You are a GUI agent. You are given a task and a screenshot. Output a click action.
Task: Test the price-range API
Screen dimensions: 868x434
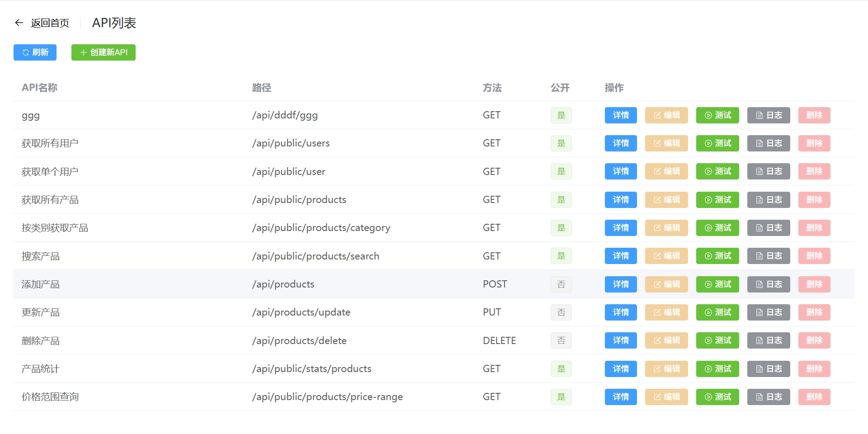[717, 397]
